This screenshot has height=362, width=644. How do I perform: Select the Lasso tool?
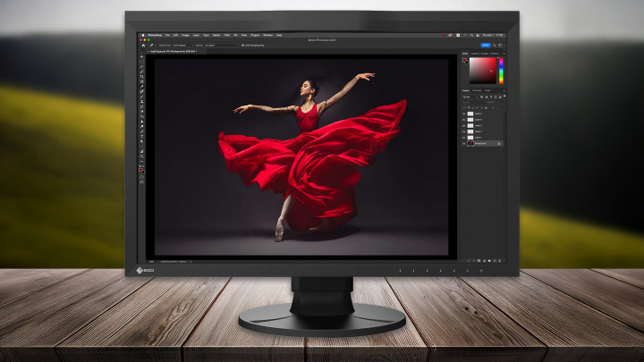[x=142, y=66]
